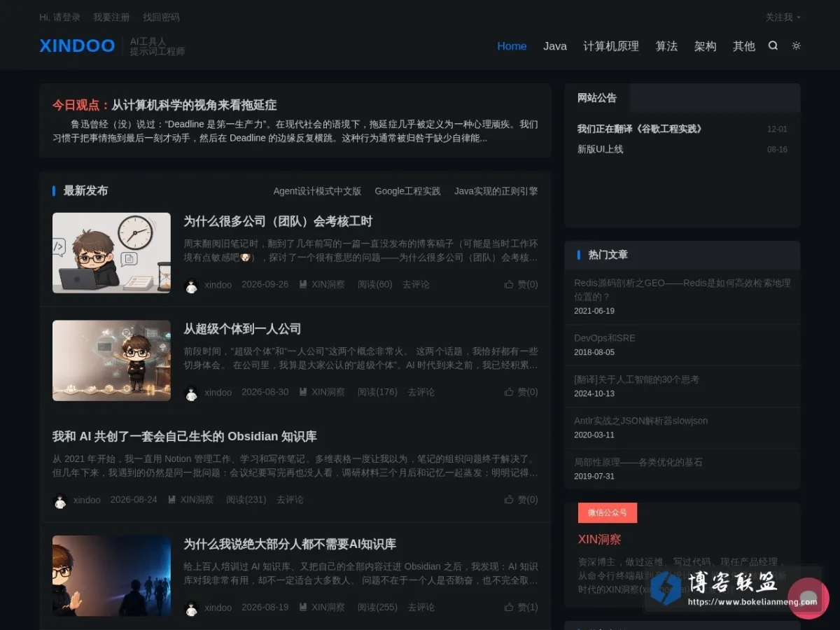Click author avatar on 考核工时 post
The image size is (840, 630).
tap(191, 285)
